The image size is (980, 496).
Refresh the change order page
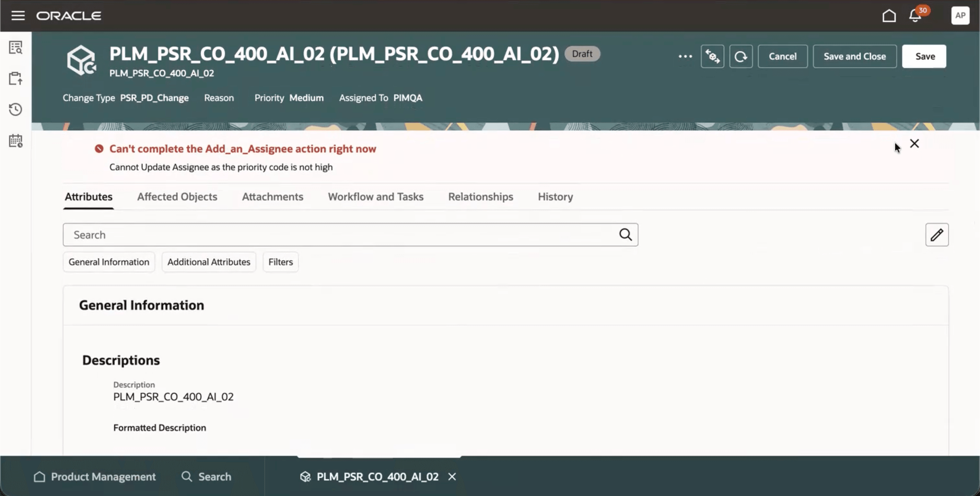coord(741,56)
